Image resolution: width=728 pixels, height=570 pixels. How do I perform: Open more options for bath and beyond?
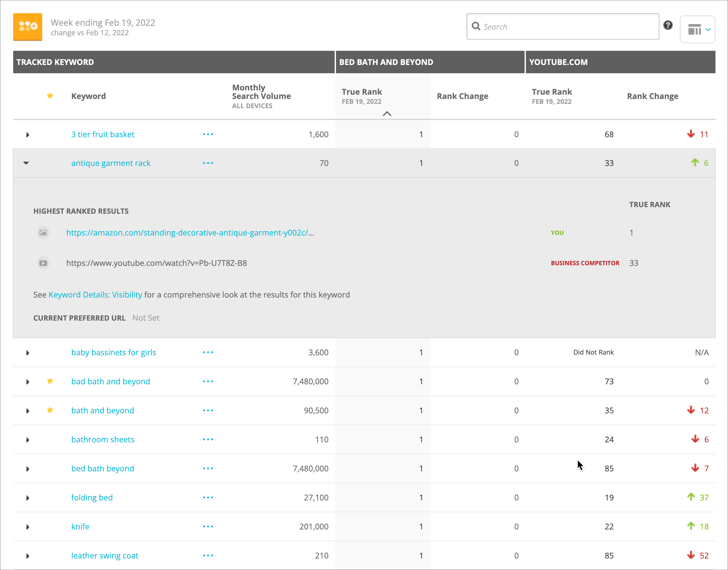point(208,410)
